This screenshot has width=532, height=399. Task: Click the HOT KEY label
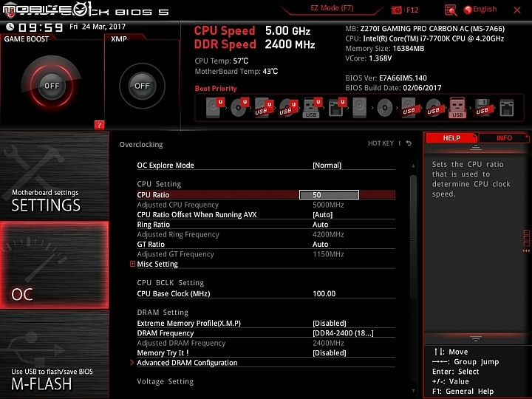381,143
